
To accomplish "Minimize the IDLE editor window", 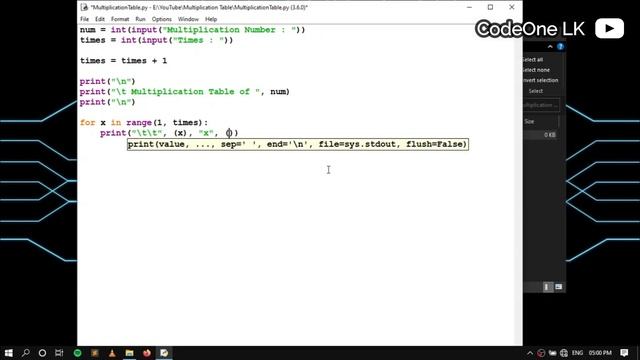I will click(x=469, y=7).
